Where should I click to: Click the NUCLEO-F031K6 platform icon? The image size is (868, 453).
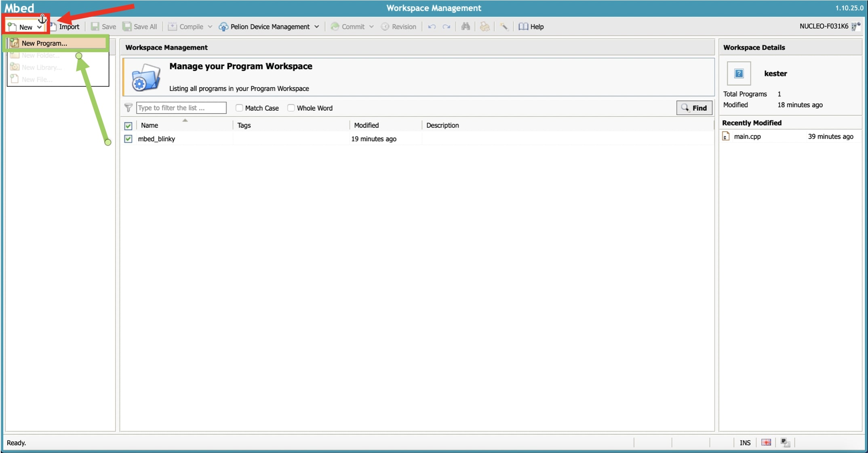[x=855, y=27]
